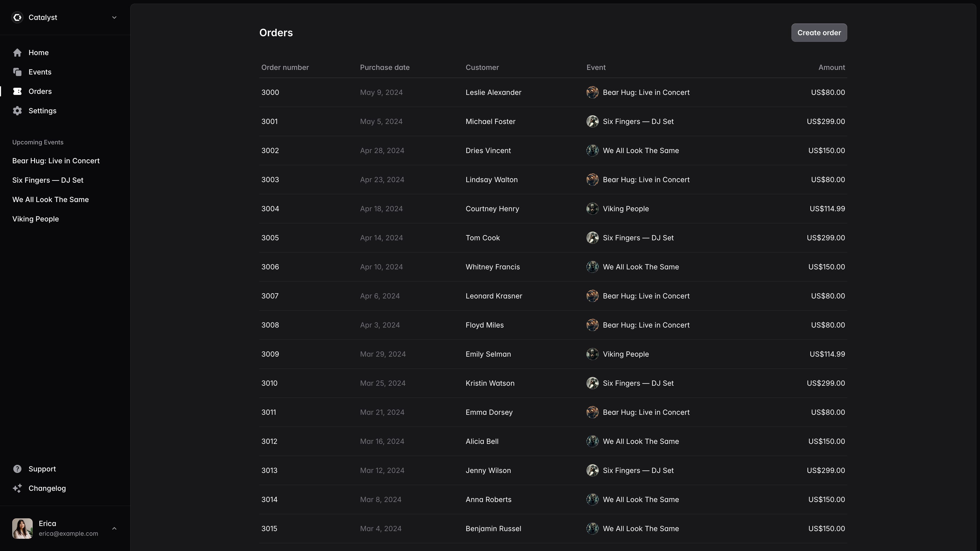Open We All Look The Same sidebar link
The image size is (980, 551).
point(50,200)
